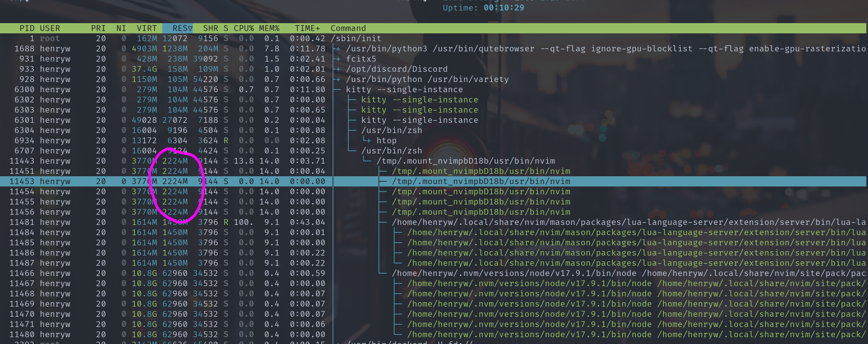Click PID 931 in the fcitx5 row
This screenshot has height=344, width=868.
point(27,59)
